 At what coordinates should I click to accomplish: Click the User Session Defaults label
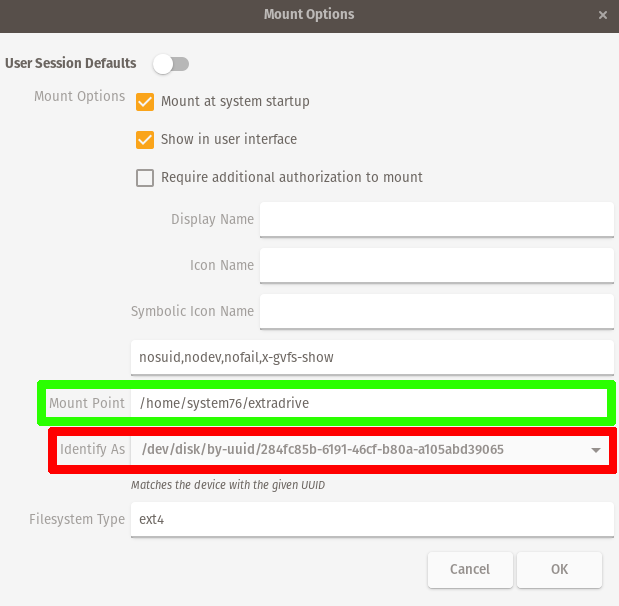click(71, 63)
